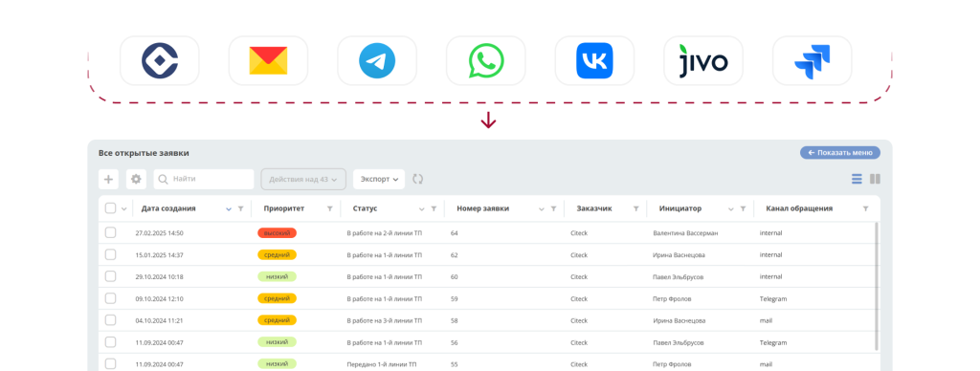Screen dimensions: 980x371
Task: Click the Канал обращения column header
Action: tap(799, 208)
